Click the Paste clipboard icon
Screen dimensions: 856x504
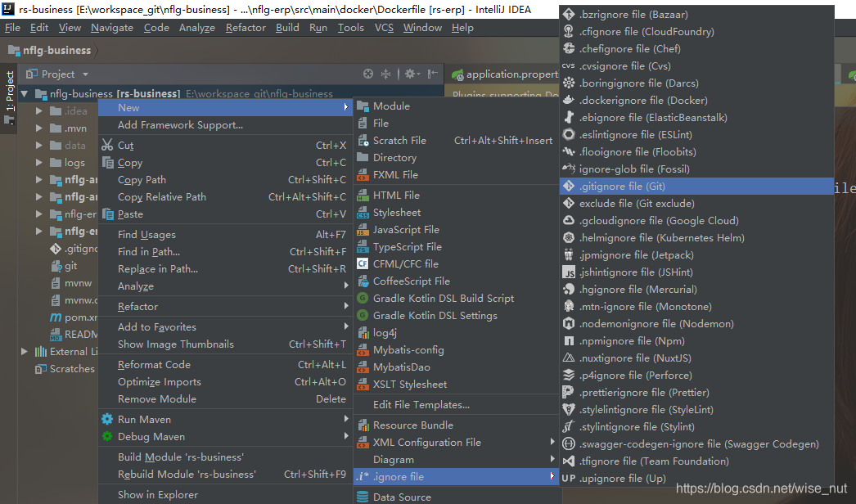[107, 214]
